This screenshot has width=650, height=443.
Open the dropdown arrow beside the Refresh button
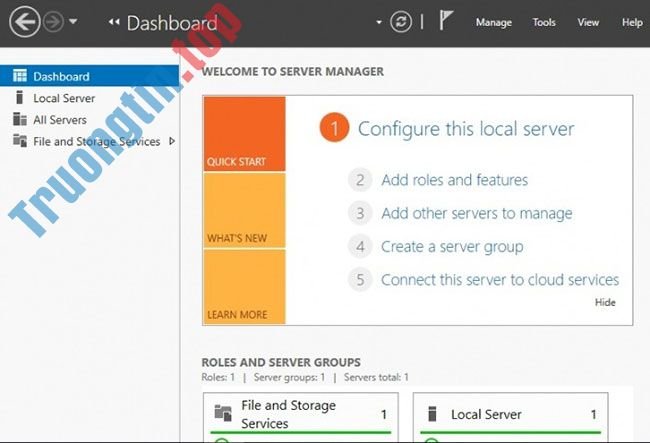point(379,22)
